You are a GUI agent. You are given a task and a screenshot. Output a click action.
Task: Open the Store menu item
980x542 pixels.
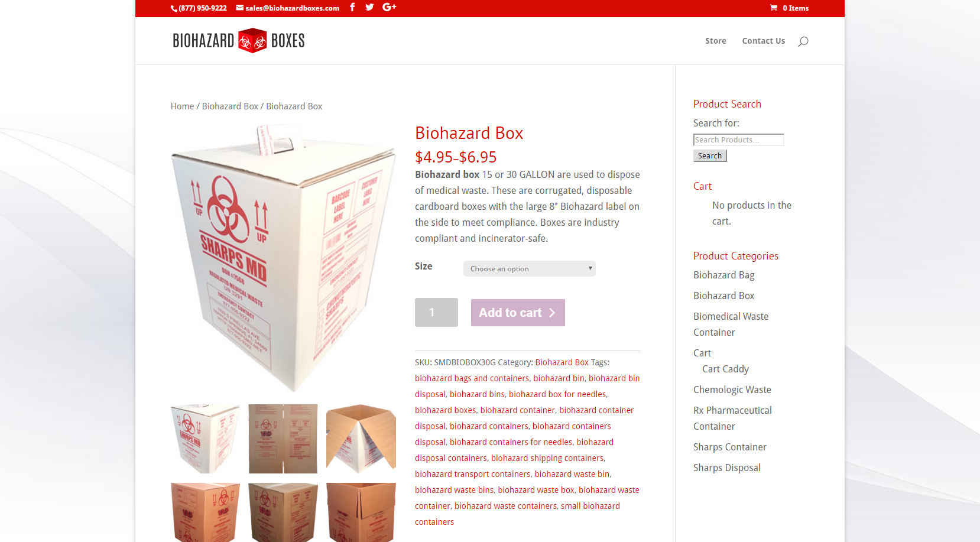tap(716, 41)
